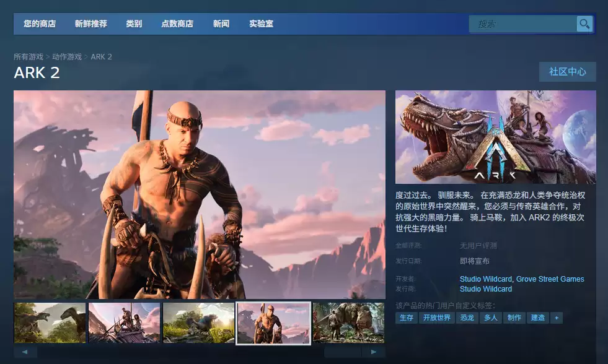Image resolution: width=608 pixels, height=364 pixels.
Task: Open the 新鲜推荐 menu
Action: 90,24
